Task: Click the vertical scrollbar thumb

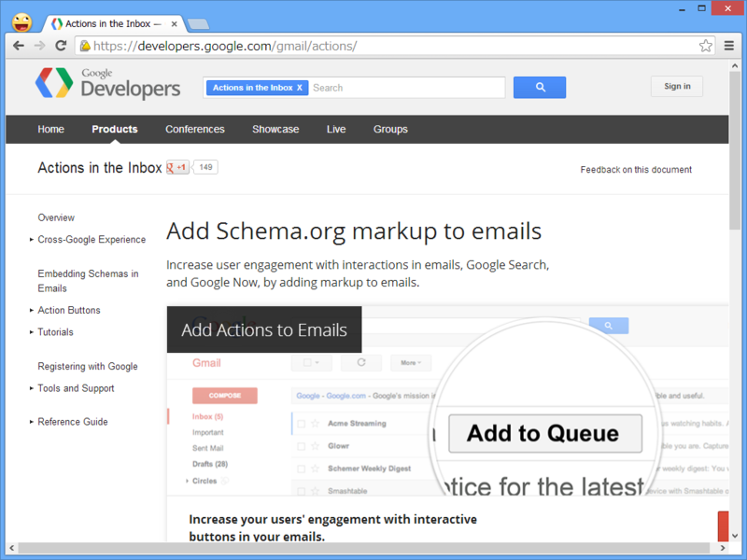Action: coord(735,151)
